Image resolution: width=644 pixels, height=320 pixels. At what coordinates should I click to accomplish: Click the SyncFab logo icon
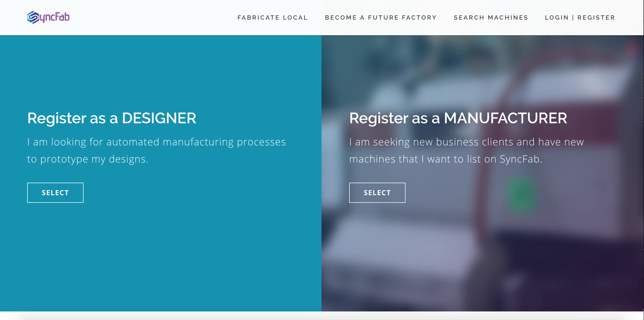[33, 17]
